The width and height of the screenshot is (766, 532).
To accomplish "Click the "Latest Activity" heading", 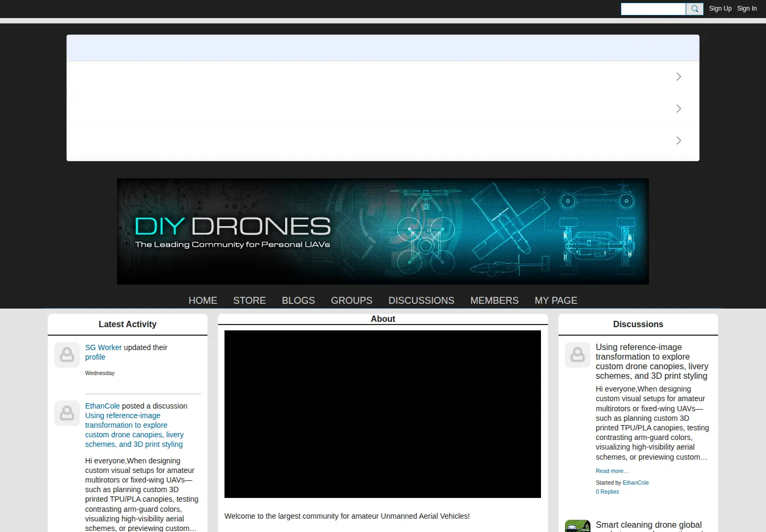I will coord(128,325).
